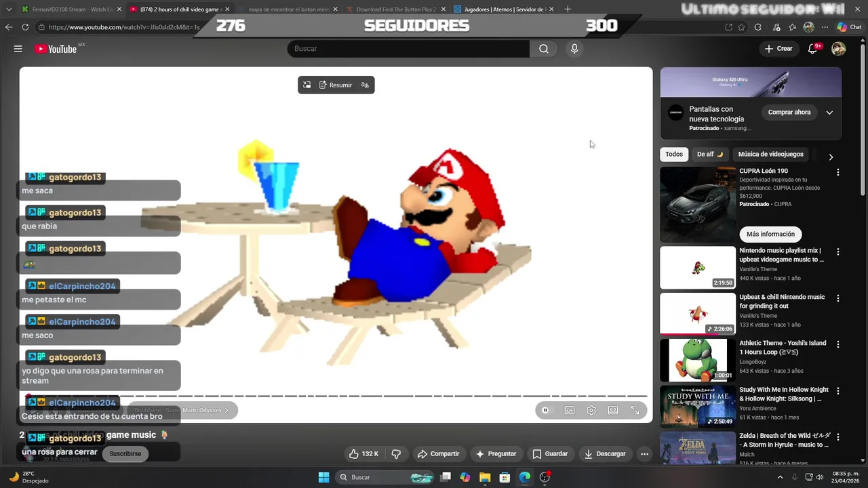The image size is (868, 488).
Task: Open browser settings and more ellipsis
Action: (x=825, y=27)
